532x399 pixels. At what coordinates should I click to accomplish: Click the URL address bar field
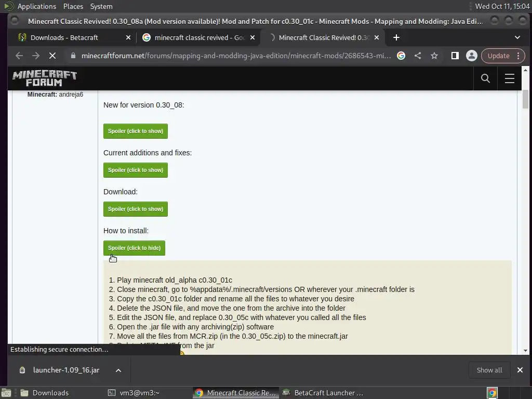(236, 56)
